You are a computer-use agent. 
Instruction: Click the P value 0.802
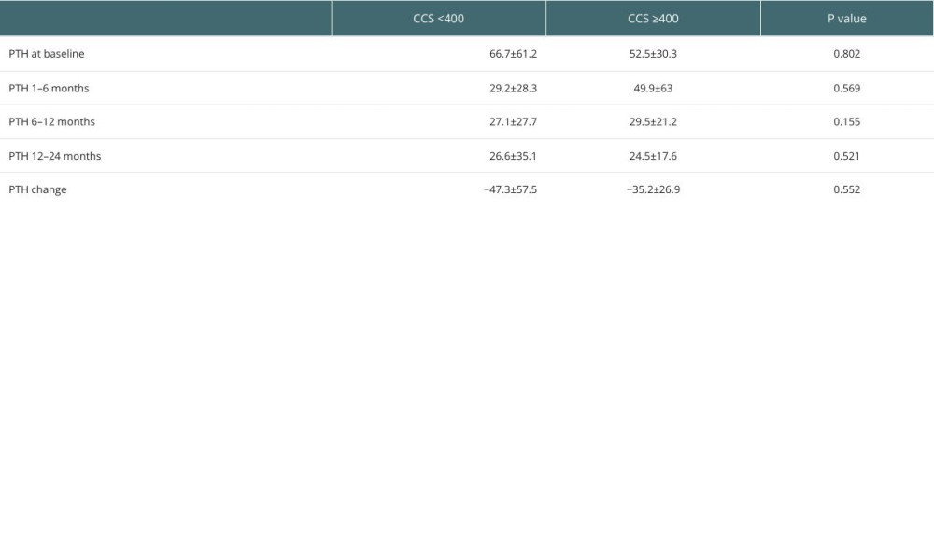(x=846, y=53)
